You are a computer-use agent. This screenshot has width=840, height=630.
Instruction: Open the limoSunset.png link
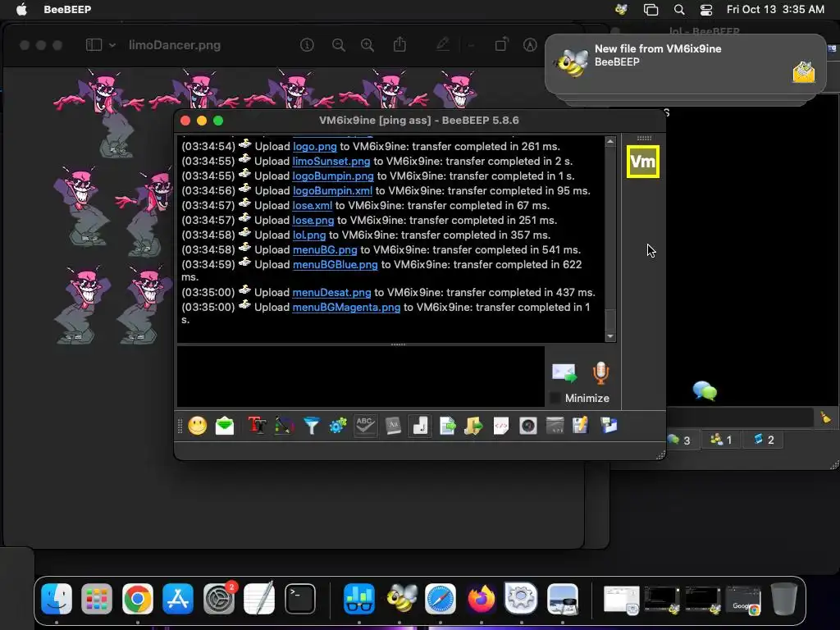coord(331,162)
